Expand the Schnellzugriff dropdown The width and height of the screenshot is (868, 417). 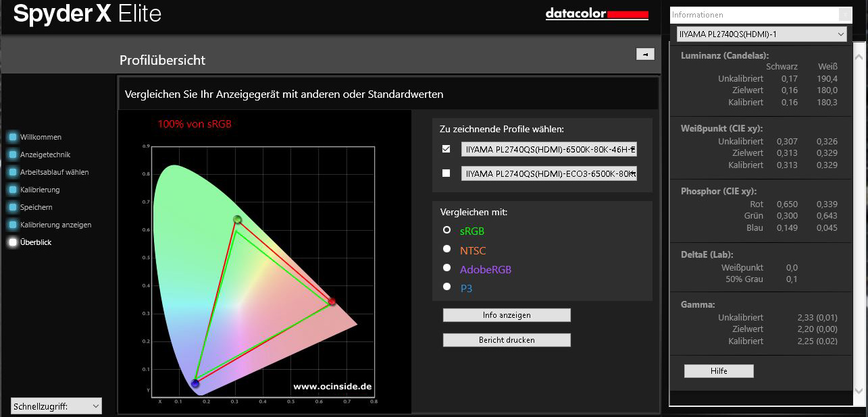57,406
